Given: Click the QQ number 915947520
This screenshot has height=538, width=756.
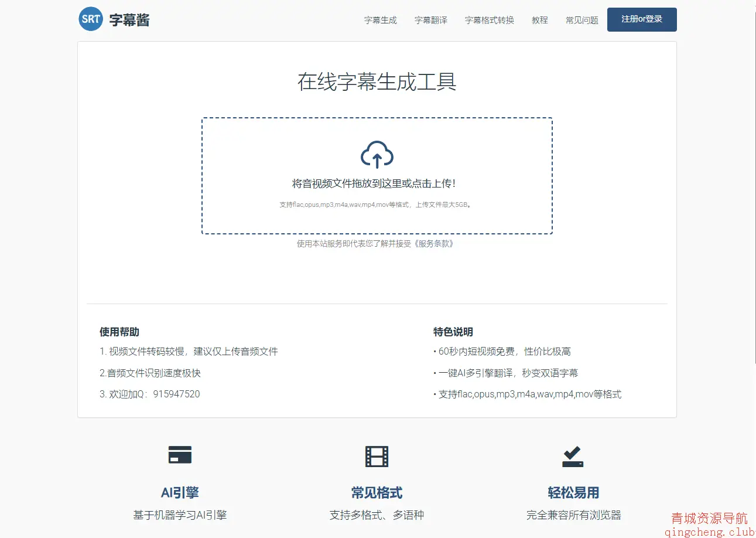Looking at the screenshot, I should tap(176, 394).
